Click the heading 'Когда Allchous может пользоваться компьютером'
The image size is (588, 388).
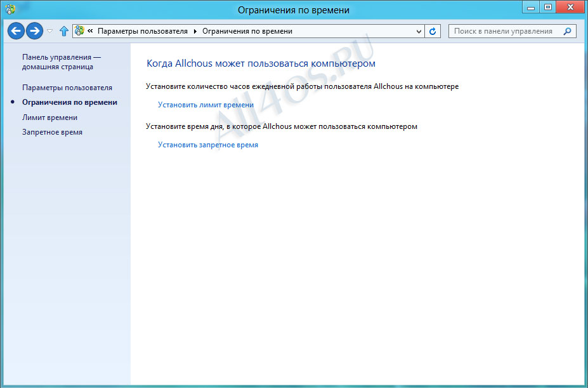click(x=261, y=63)
